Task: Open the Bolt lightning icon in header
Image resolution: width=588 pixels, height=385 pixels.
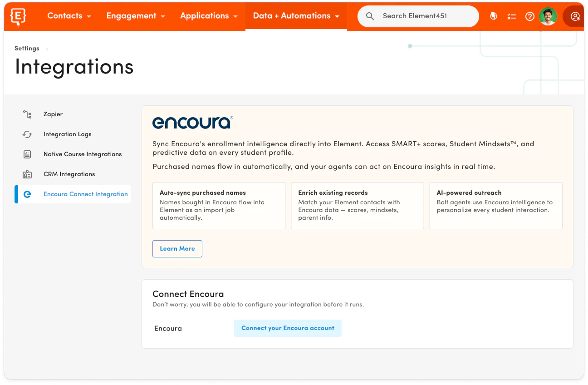Action: pos(494,16)
